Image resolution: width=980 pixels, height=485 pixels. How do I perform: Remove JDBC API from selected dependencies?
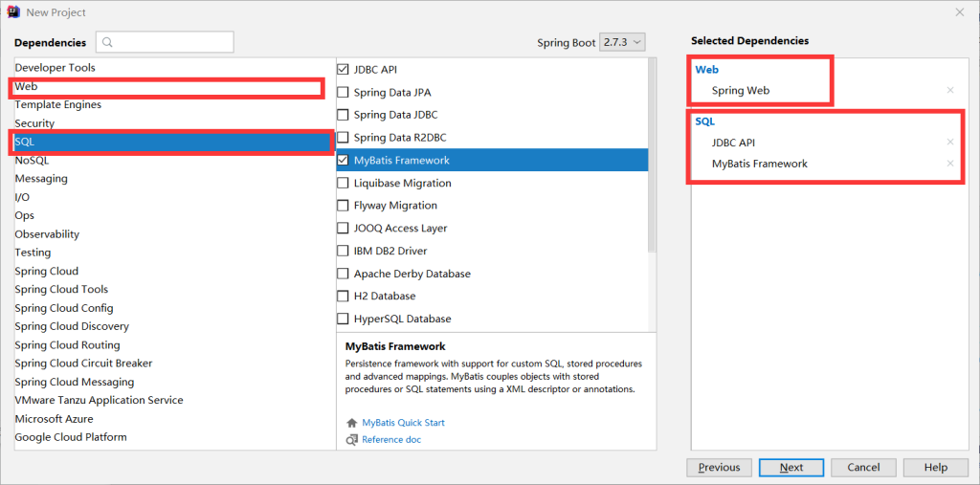pos(949,143)
